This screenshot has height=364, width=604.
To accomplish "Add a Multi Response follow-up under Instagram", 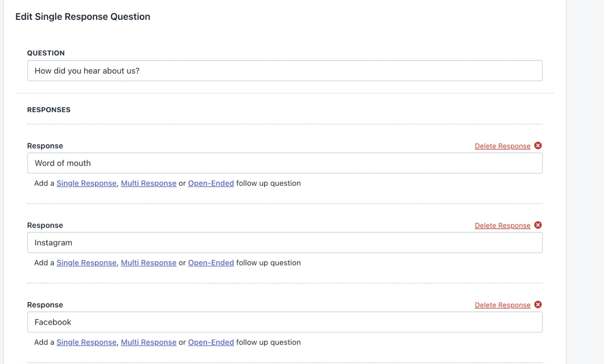I will (148, 263).
